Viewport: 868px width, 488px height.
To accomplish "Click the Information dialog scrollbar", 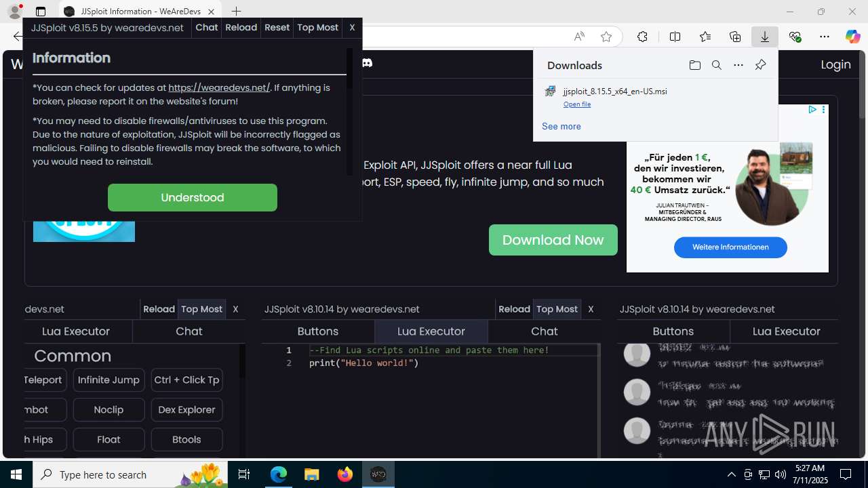I will [x=350, y=112].
